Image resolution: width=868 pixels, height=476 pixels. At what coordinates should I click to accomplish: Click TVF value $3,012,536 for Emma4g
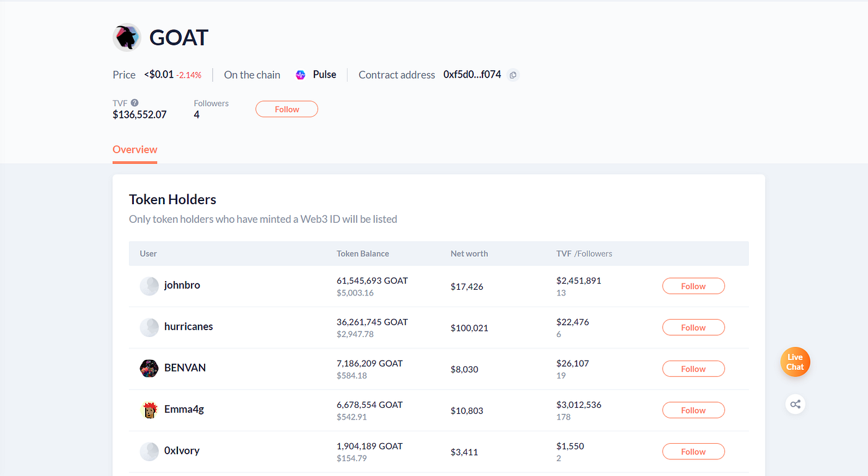coord(579,405)
